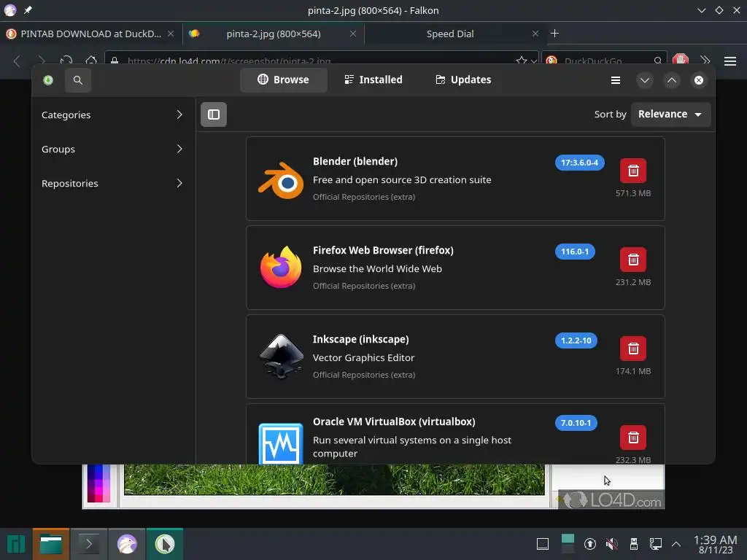747x560 pixels.
Task: Close the PINTAB DOWNLOAD tab
Action: (x=171, y=34)
